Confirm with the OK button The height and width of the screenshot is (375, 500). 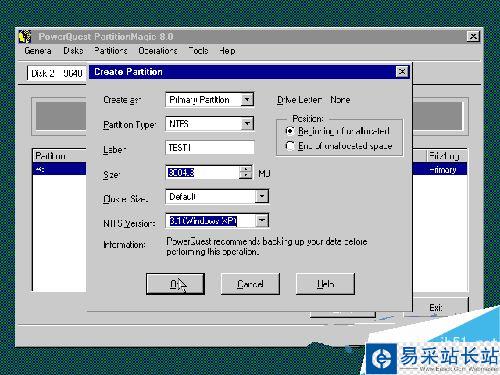175,284
